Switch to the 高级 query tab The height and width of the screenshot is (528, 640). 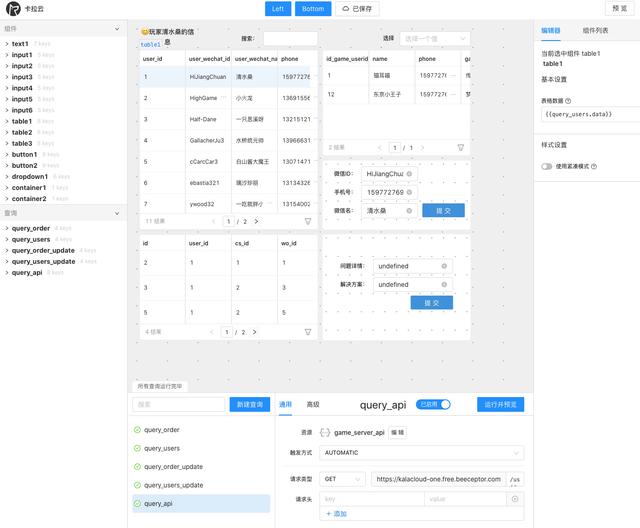tap(313, 404)
